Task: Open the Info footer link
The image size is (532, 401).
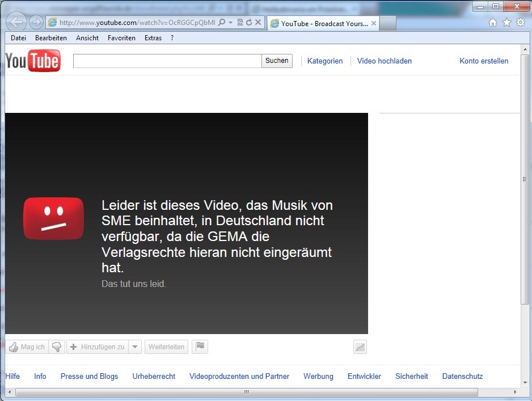Action: point(40,376)
